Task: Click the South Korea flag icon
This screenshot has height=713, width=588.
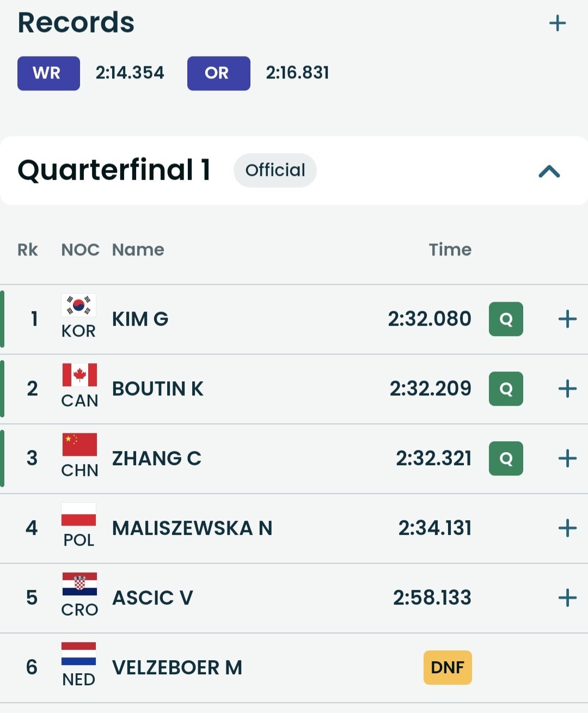Action: tap(79, 306)
